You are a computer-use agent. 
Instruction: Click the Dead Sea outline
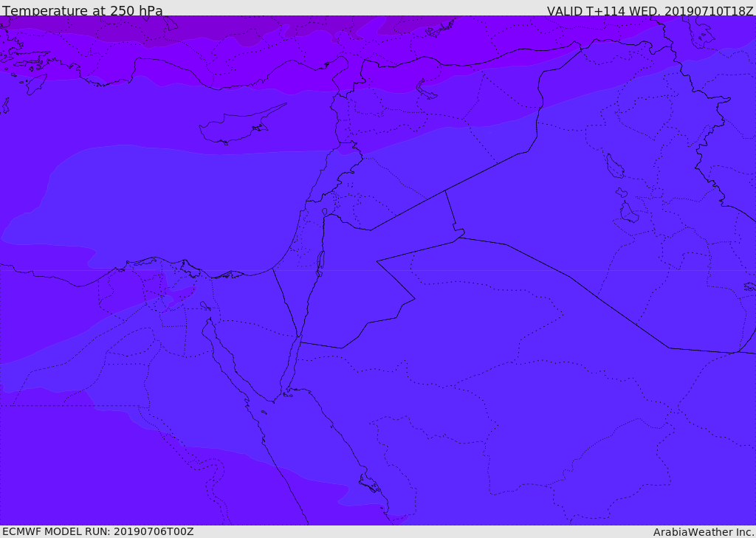(320, 263)
